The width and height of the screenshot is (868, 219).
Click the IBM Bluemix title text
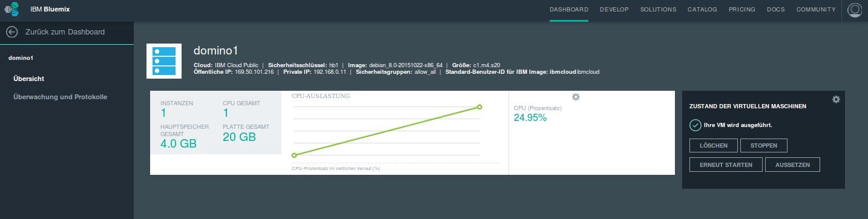[51, 10]
